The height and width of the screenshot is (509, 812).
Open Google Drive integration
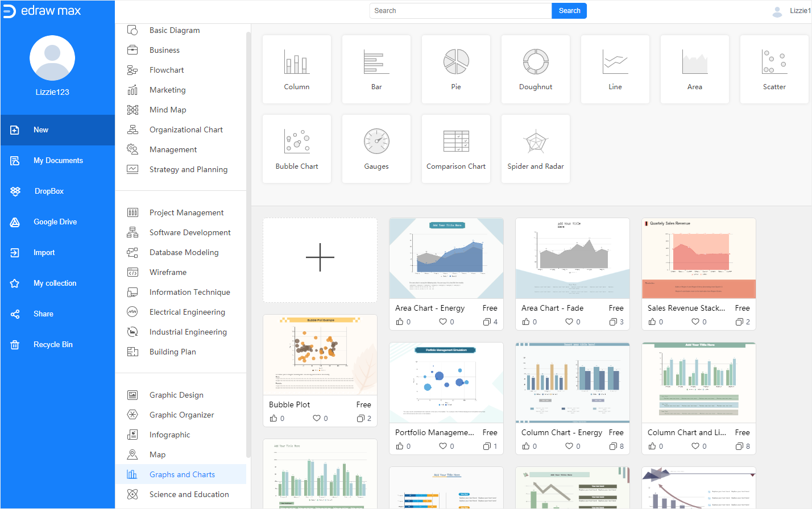[x=57, y=222]
